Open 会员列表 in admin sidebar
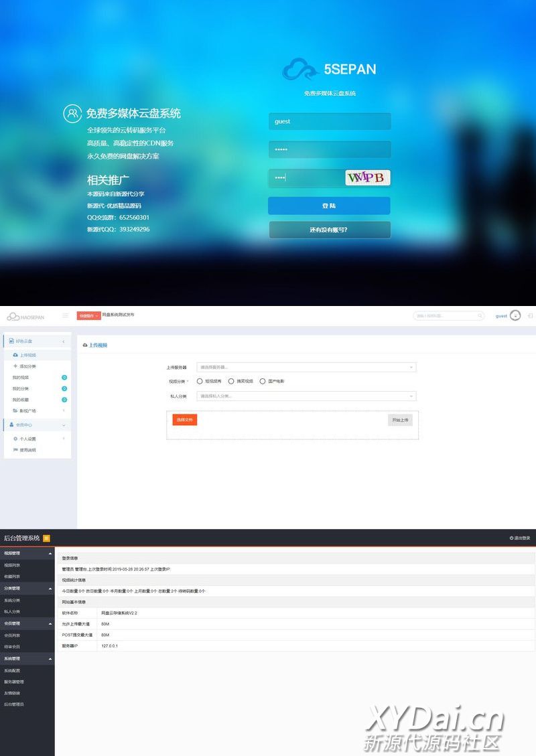The image size is (536, 756). pyautogui.click(x=12, y=635)
